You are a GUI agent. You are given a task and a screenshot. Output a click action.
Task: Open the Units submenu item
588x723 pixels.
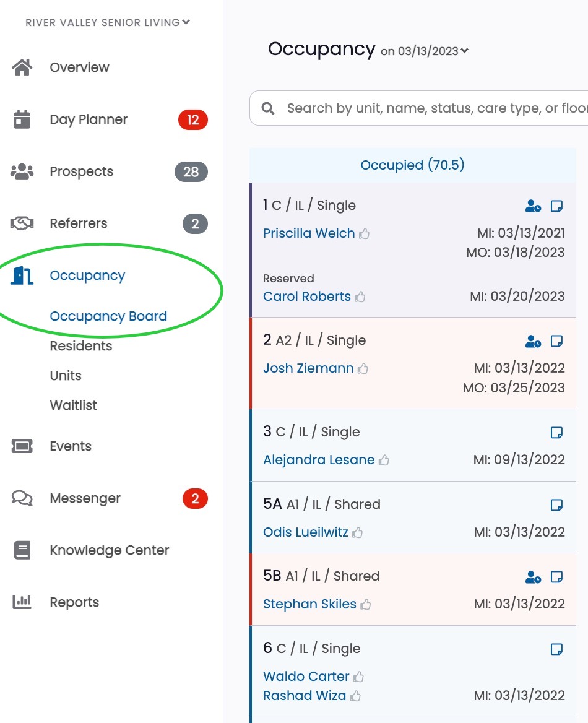(66, 375)
